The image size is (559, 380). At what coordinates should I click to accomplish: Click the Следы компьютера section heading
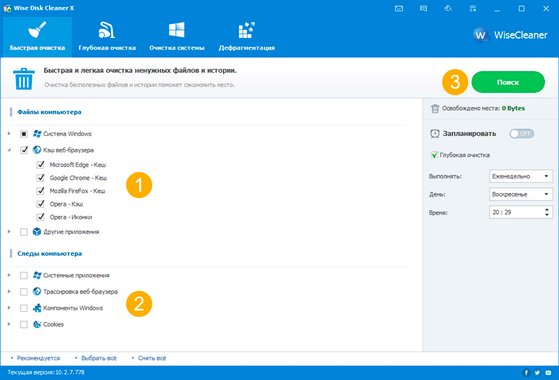(x=50, y=253)
